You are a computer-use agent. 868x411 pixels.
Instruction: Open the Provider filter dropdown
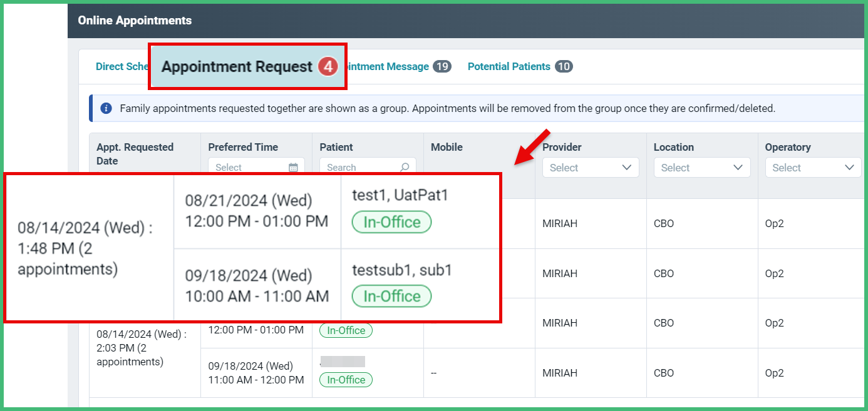point(589,167)
